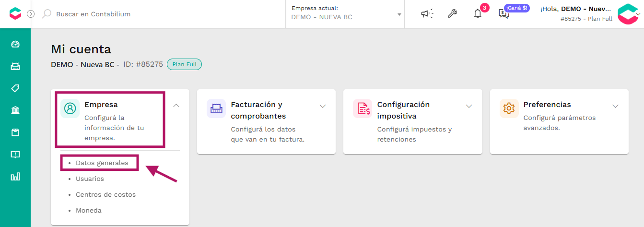Screen dimensions: 644x227
Task: Open the wrench tools icon
Action: coord(452,14)
